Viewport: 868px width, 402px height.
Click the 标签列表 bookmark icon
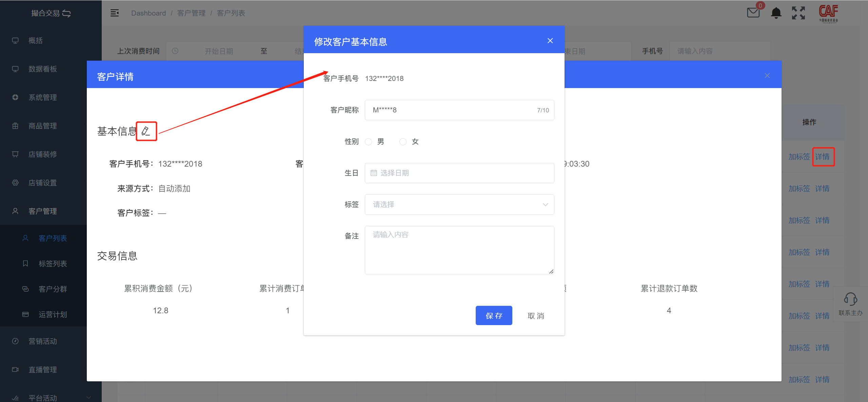[25, 263]
